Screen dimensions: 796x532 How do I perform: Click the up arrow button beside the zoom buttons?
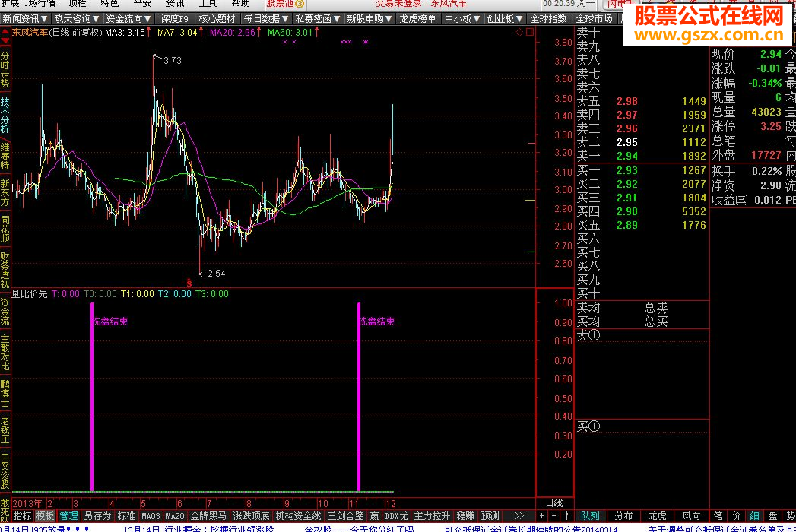(566, 516)
